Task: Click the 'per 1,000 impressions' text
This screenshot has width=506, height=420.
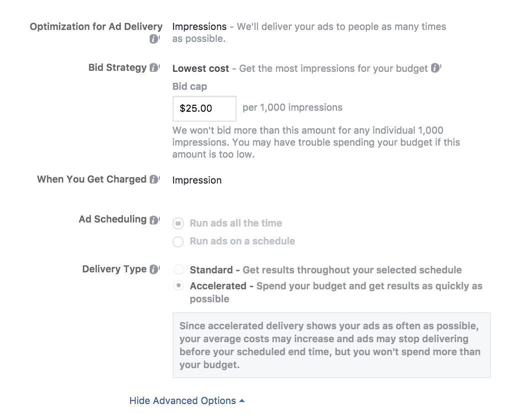Action: (x=292, y=108)
